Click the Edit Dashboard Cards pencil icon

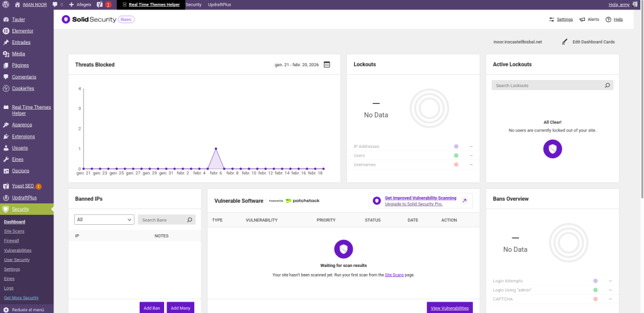click(x=565, y=42)
